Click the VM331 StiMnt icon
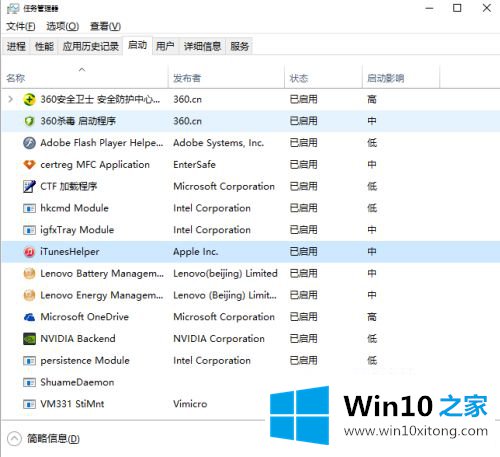Viewport: 500px width, 457px height. point(29,404)
